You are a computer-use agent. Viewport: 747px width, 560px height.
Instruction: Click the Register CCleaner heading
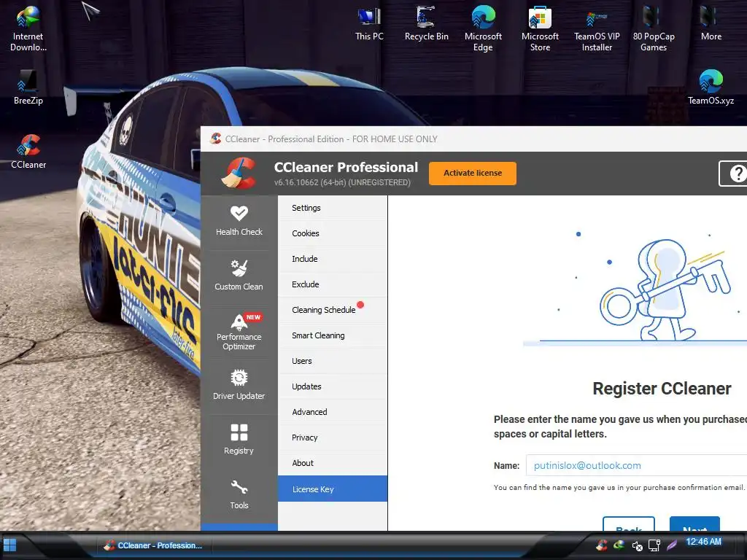pyautogui.click(x=661, y=389)
